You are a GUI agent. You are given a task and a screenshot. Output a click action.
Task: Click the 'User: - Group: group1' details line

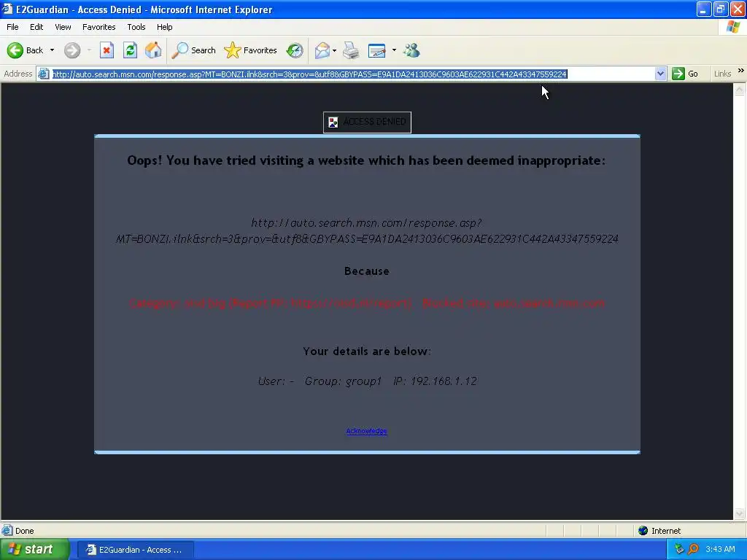367,381
